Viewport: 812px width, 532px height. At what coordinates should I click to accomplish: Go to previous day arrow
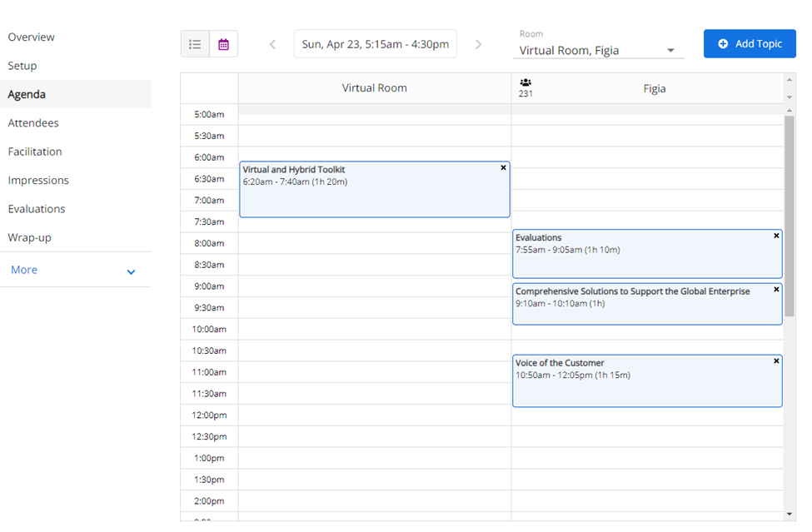(x=272, y=44)
